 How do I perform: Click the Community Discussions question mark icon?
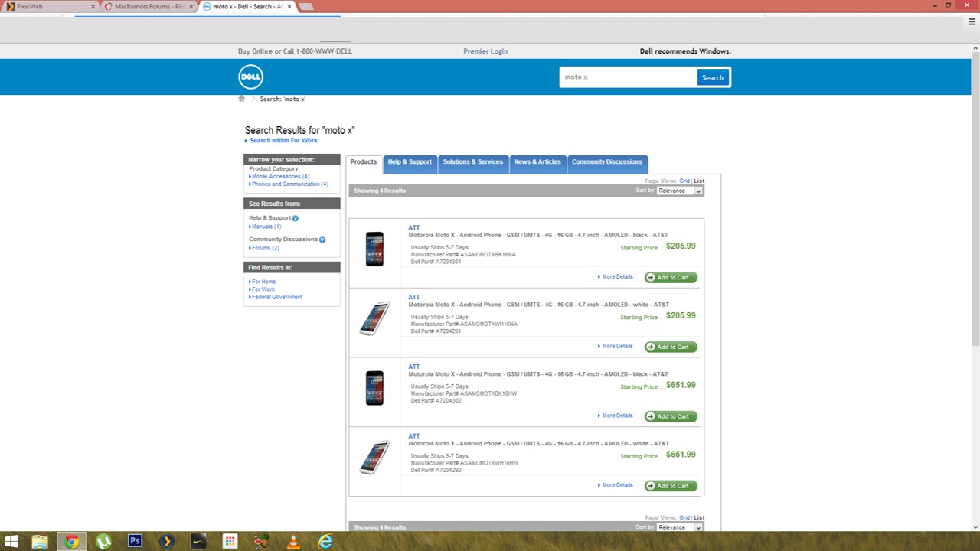click(x=322, y=240)
